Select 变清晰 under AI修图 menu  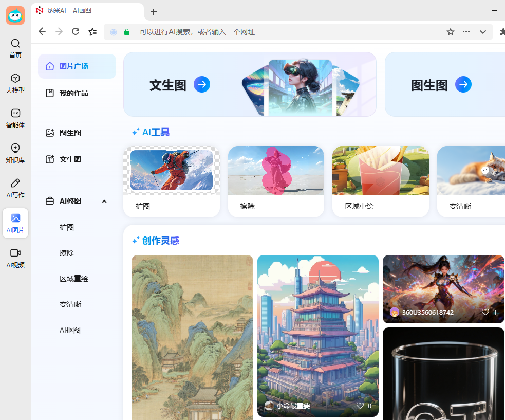click(70, 305)
